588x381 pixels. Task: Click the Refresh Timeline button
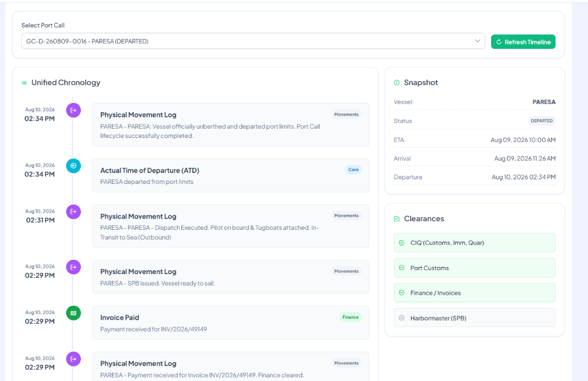(523, 42)
